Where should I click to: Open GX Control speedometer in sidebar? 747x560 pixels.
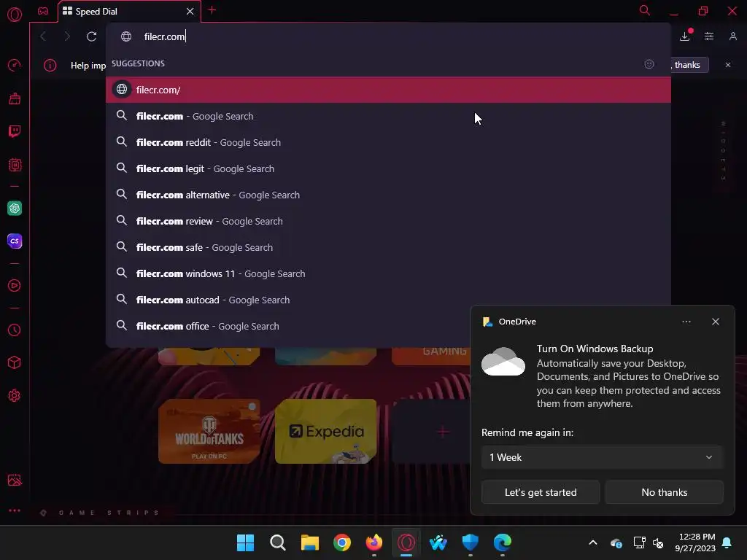pos(15,65)
